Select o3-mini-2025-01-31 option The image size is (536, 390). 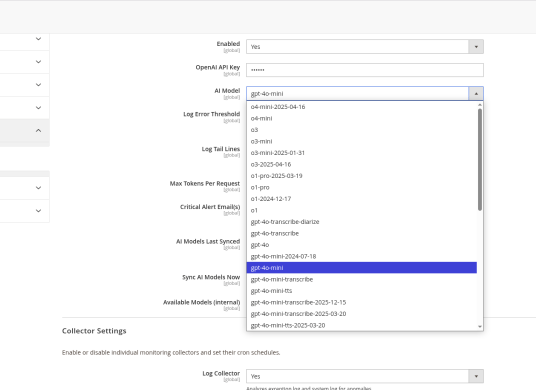362,153
